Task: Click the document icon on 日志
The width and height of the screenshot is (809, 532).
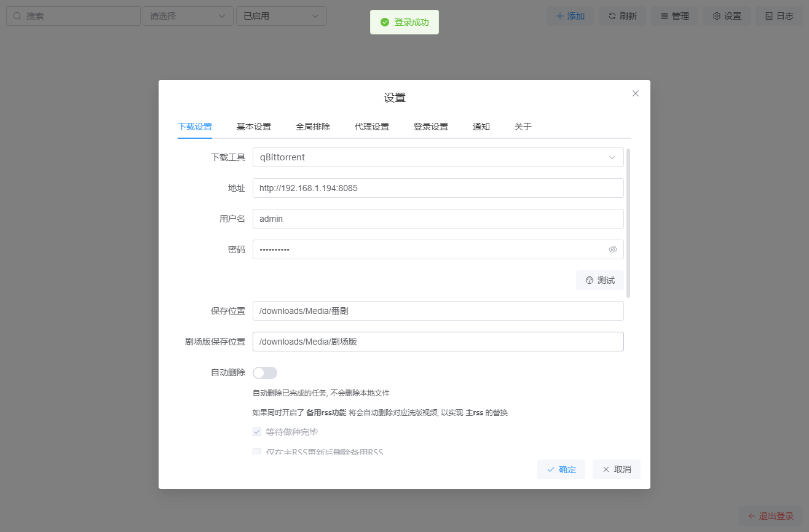Action: pos(768,16)
